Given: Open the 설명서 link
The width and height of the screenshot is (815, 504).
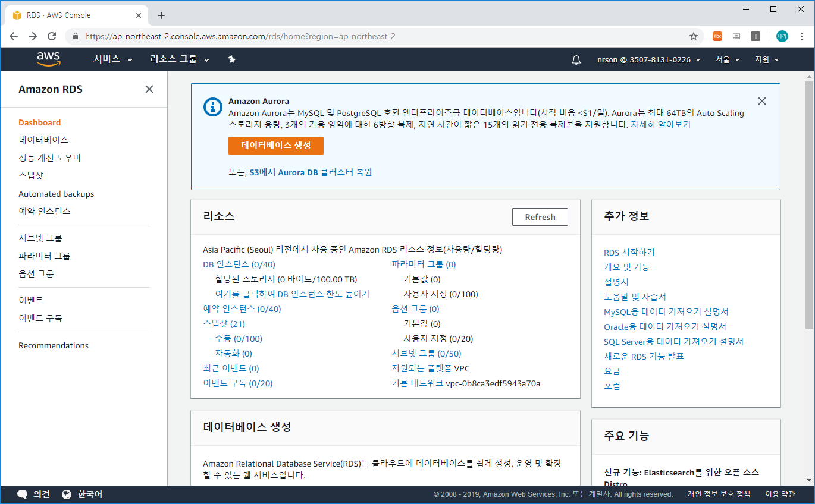Looking at the screenshot, I should tap(616, 282).
